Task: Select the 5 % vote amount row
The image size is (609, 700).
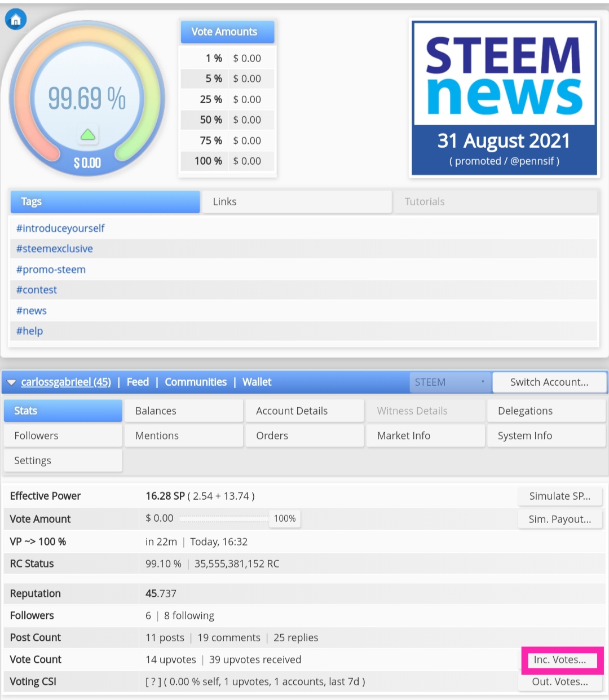Action: tap(227, 79)
